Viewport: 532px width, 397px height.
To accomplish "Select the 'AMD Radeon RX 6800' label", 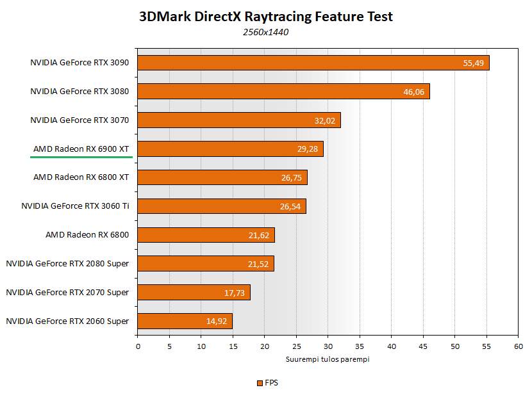I will tap(87, 235).
